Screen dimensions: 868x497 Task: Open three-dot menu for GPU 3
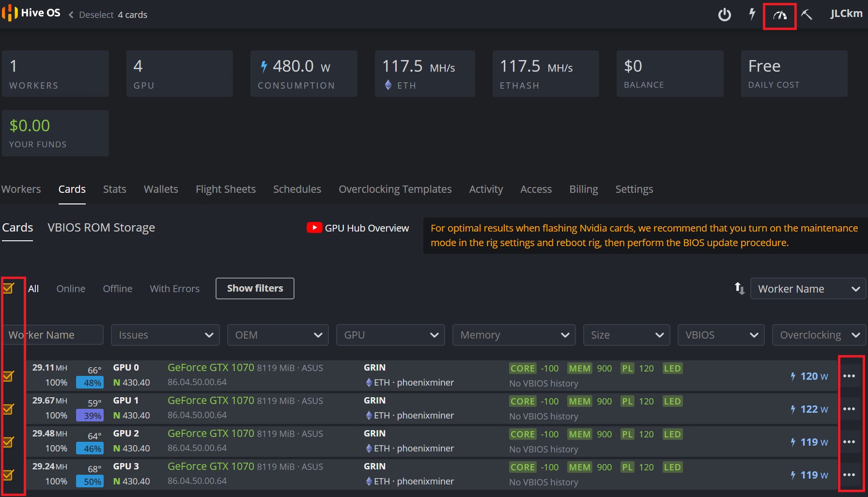coord(849,475)
